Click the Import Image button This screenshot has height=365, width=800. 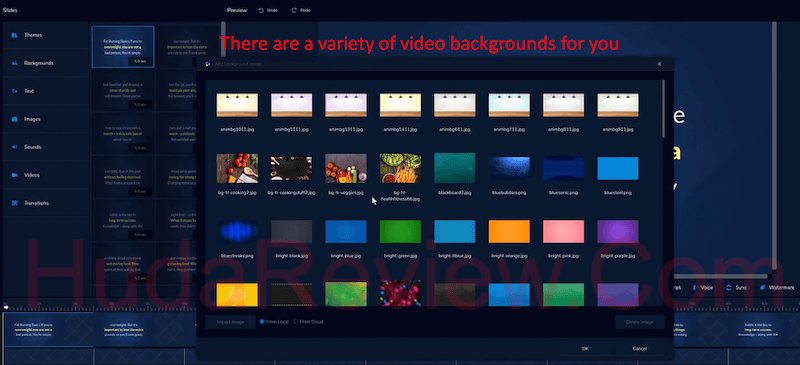230,322
